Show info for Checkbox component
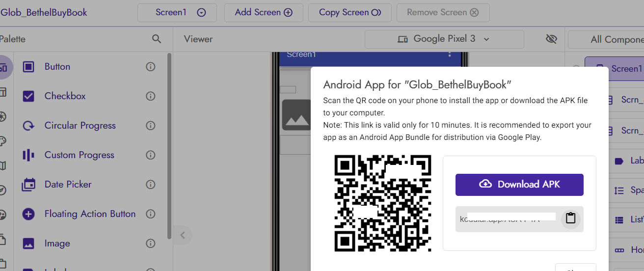644x271 pixels. pyautogui.click(x=151, y=96)
